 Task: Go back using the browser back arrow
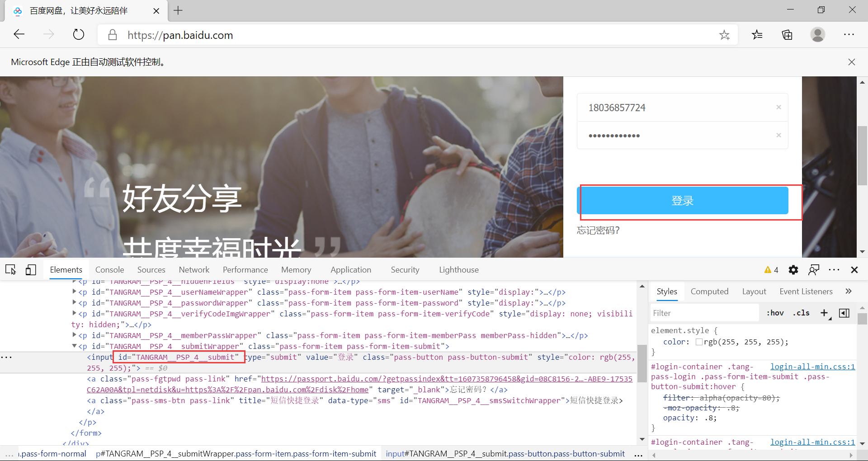19,34
